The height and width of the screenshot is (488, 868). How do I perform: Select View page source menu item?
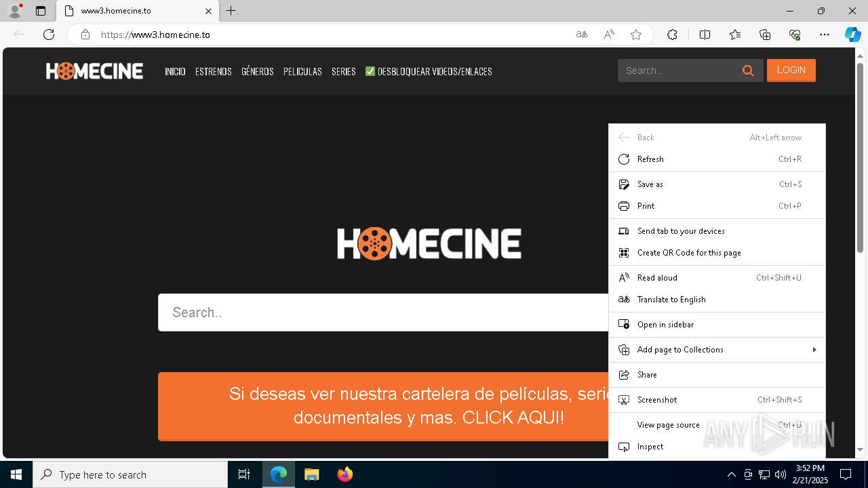click(x=717, y=425)
